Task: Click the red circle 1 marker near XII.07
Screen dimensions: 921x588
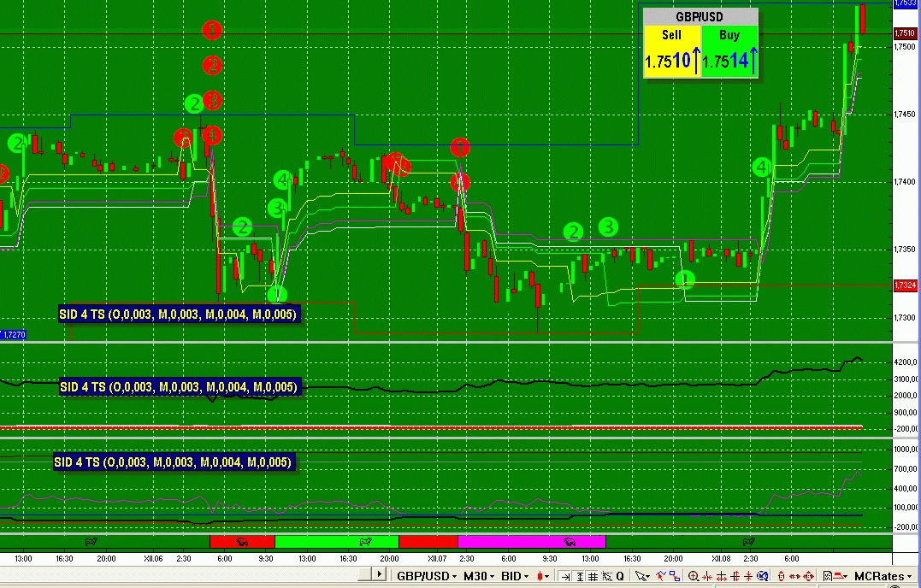Action: point(460,147)
